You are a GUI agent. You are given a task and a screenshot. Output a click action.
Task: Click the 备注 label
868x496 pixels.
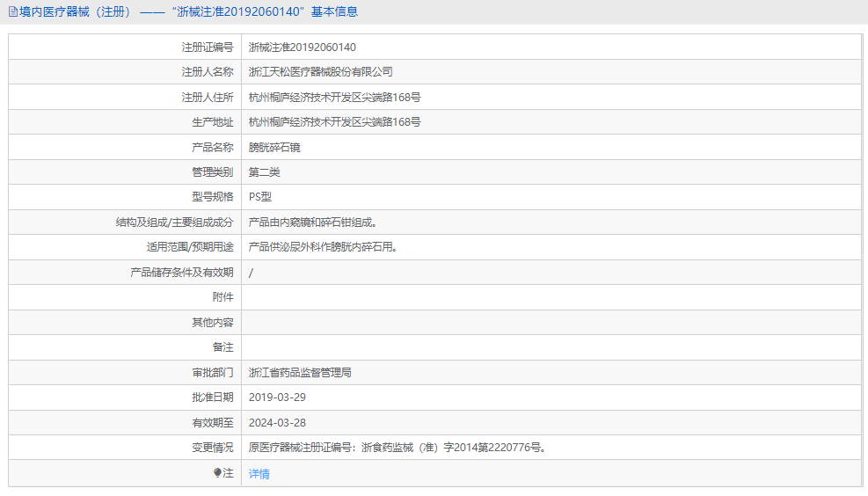[x=223, y=347]
